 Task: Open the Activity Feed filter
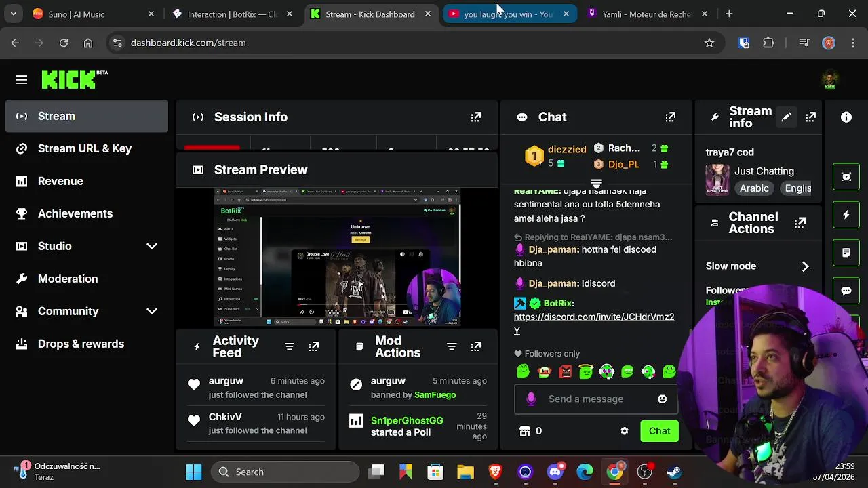click(x=290, y=346)
